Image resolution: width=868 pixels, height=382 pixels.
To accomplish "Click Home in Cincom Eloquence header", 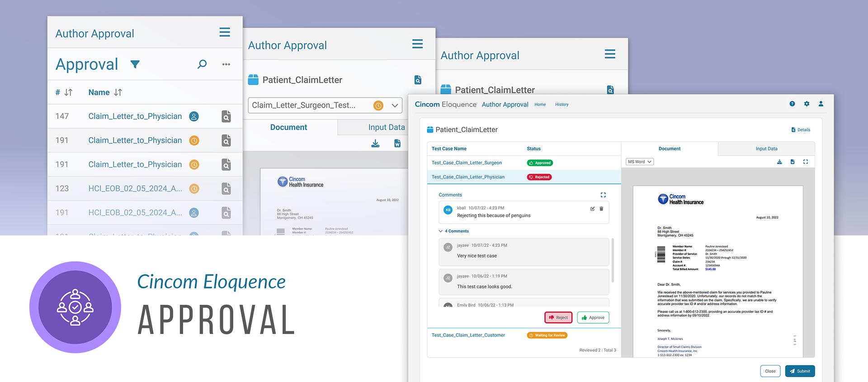I will click(540, 105).
